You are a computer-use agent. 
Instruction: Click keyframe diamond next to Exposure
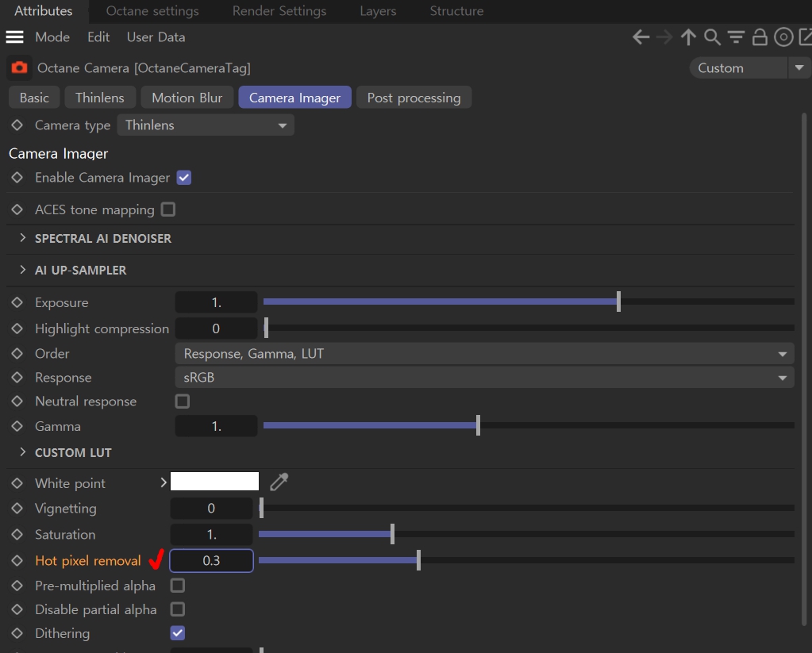coord(17,302)
